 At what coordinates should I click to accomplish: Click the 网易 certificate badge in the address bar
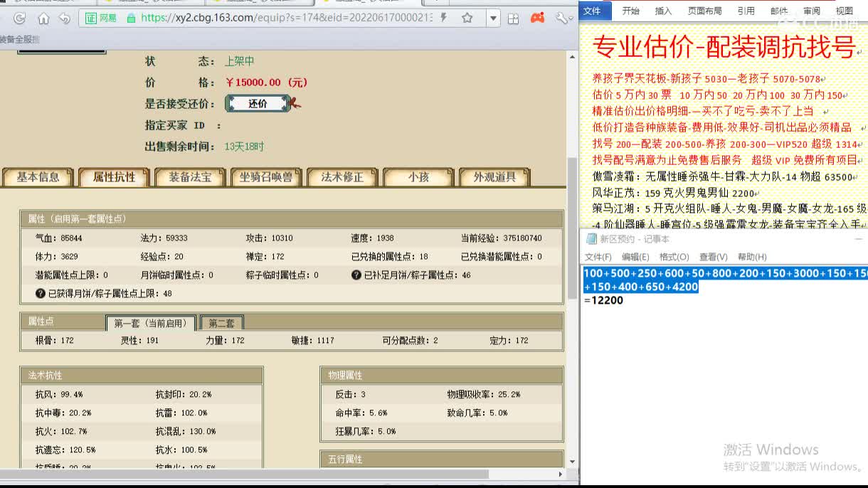102,18
